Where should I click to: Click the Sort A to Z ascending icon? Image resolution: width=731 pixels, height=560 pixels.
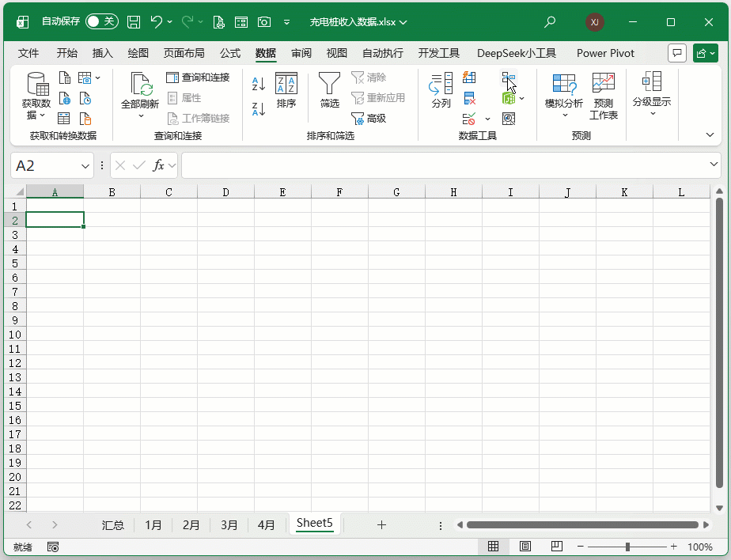tap(258, 84)
